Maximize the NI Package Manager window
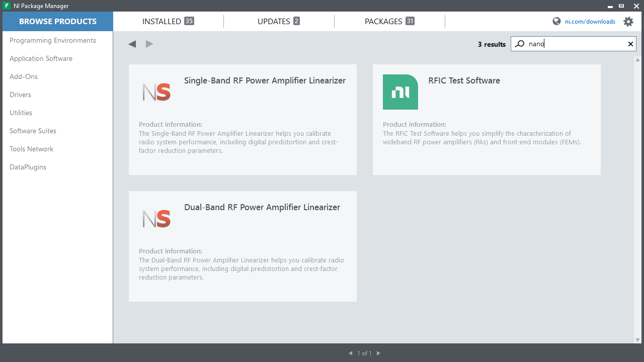644x362 pixels. (622, 6)
